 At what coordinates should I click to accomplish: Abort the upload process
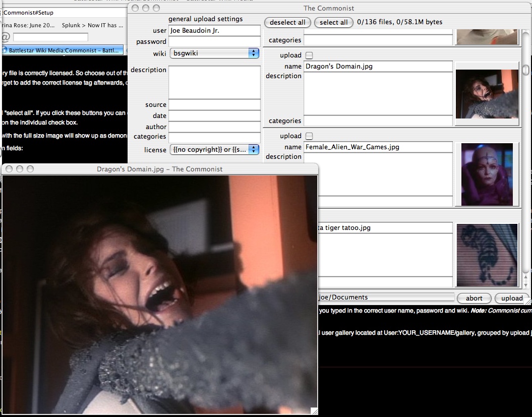(x=474, y=298)
